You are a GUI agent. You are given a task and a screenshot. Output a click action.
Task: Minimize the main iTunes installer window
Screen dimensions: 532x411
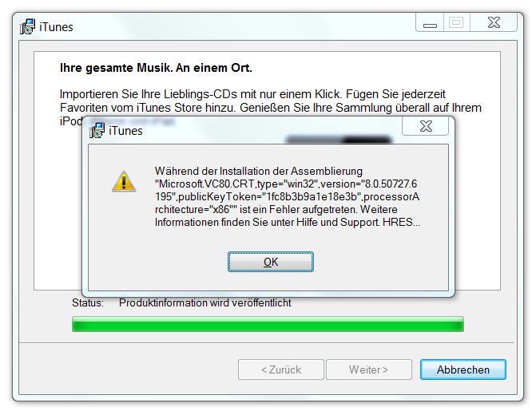(430, 23)
